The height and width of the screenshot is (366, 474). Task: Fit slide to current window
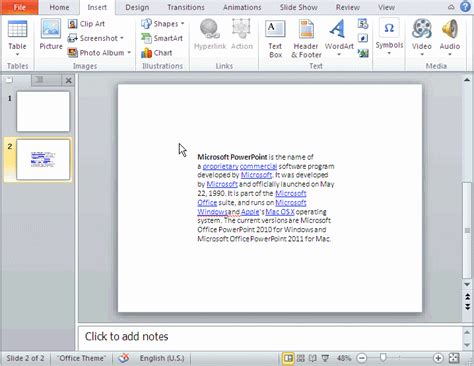coord(454,358)
